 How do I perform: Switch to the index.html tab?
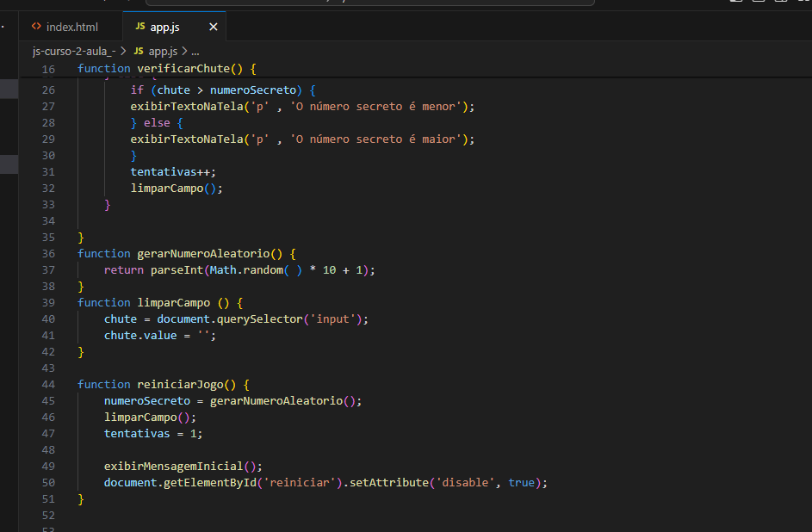click(71, 27)
